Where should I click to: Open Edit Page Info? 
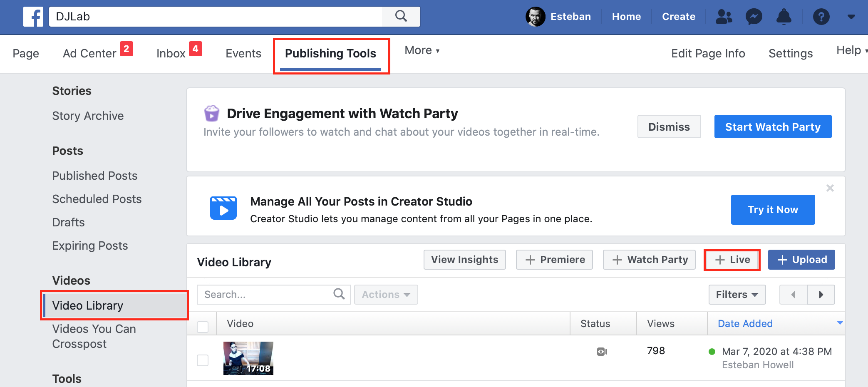pyautogui.click(x=708, y=53)
